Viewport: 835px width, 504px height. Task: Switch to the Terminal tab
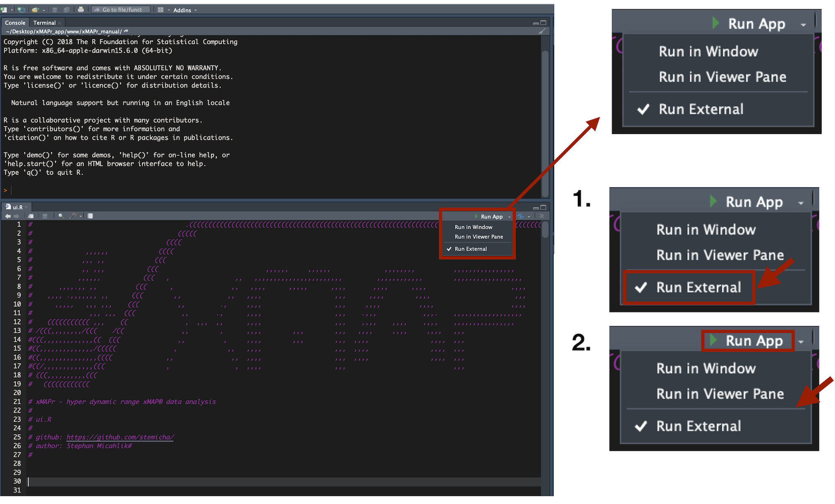pos(44,23)
